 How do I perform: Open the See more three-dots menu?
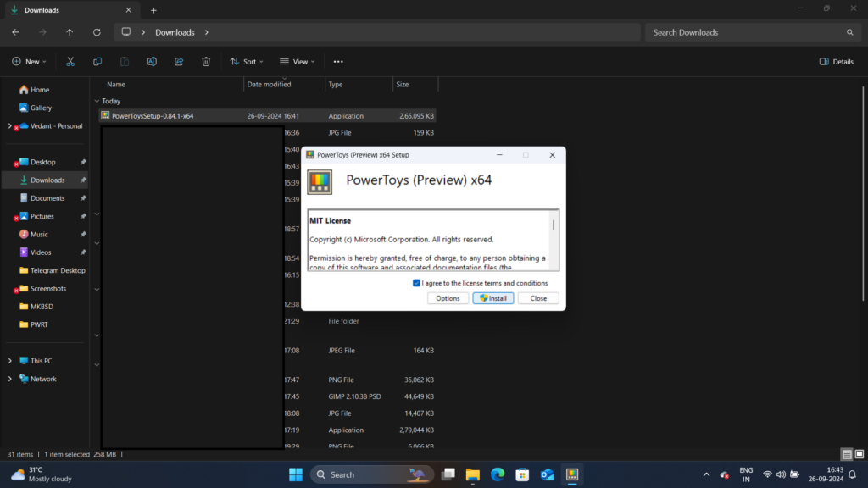tap(338, 61)
